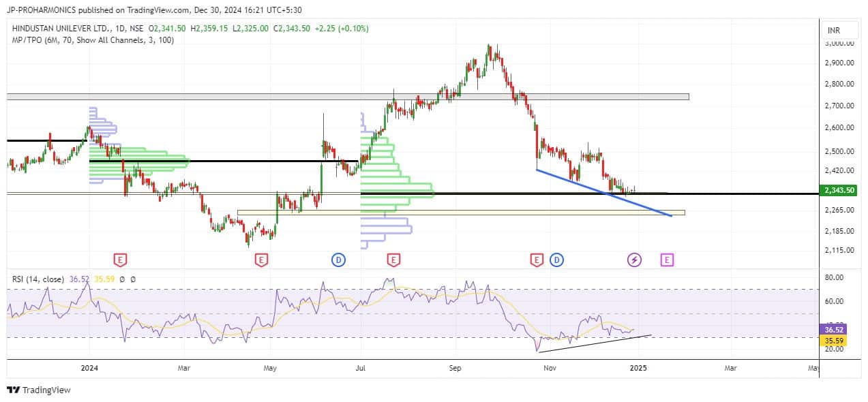
Task: Click the purple lightning bolt event icon
Action: 634,260
